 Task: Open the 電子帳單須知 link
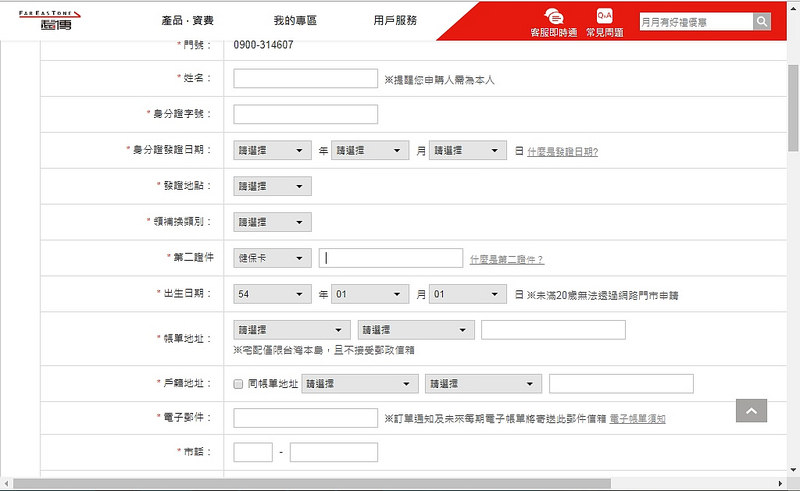pyautogui.click(x=637, y=418)
